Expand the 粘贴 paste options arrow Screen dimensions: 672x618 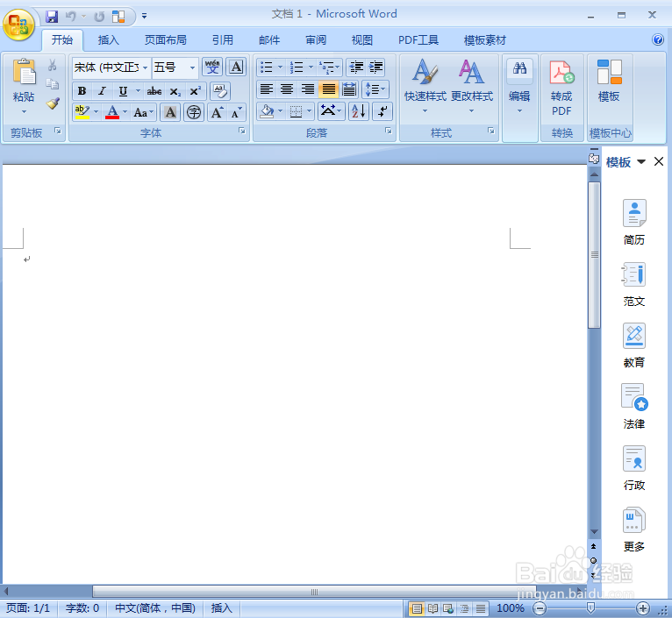24,112
